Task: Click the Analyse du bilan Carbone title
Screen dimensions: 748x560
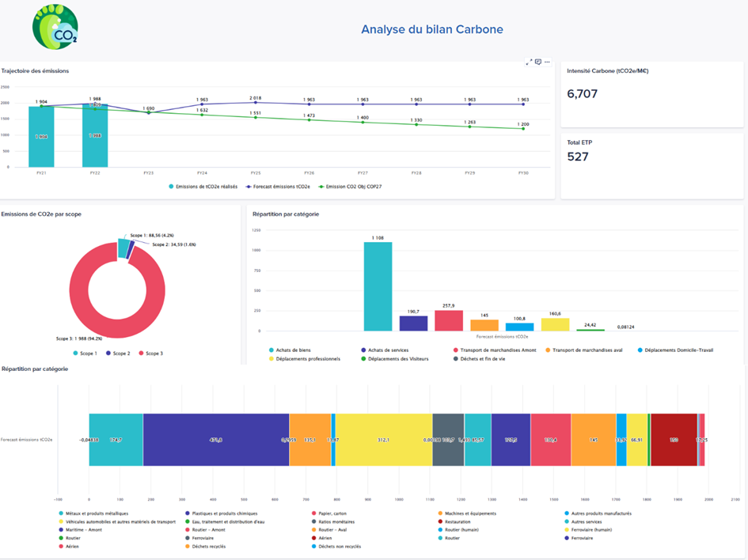Action: click(432, 30)
